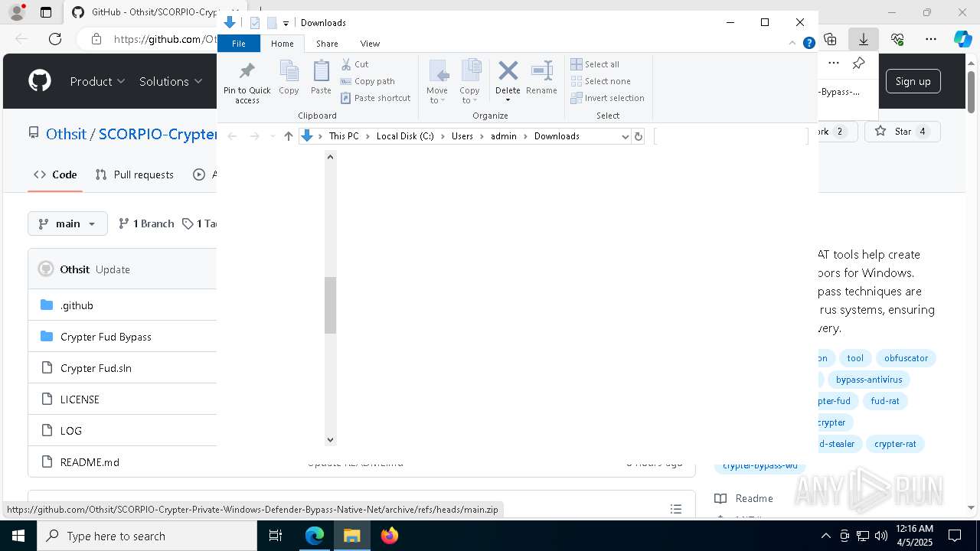Open Firefox from the taskbar
The height and width of the screenshot is (551, 980).
click(390, 536)
